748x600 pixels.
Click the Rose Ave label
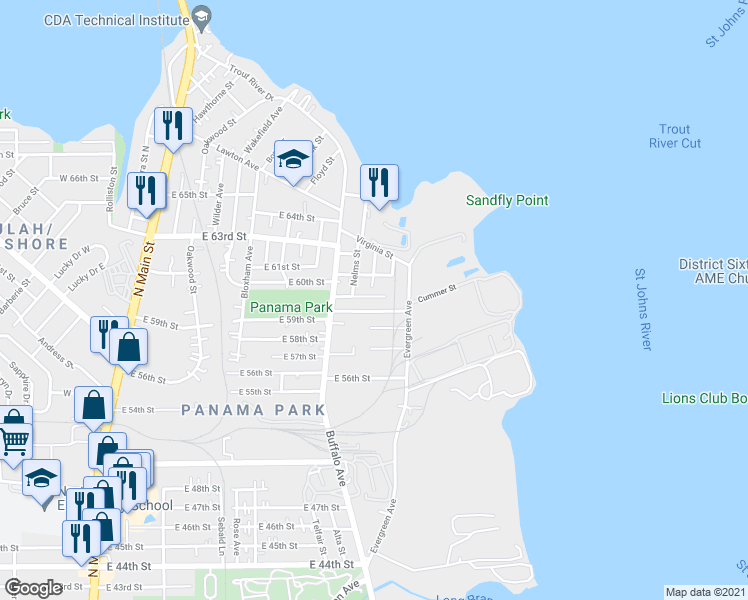click(x=236, y=537)
